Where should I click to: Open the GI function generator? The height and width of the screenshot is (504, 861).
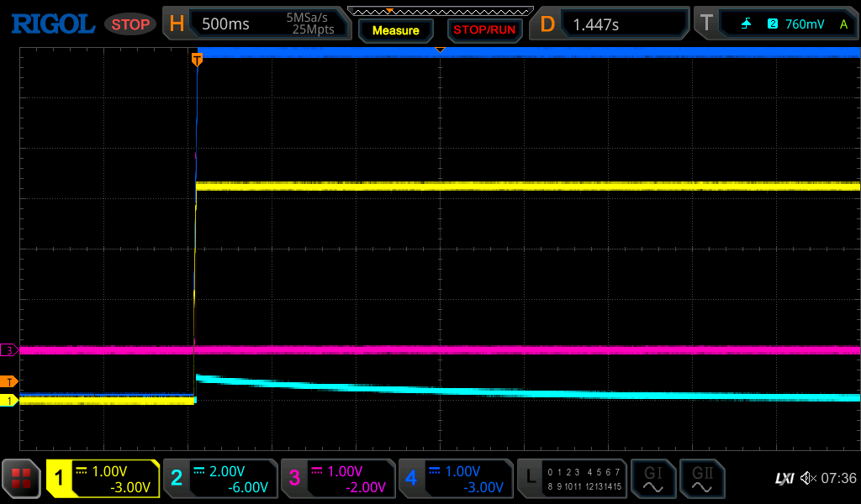(x=652, y=479)
